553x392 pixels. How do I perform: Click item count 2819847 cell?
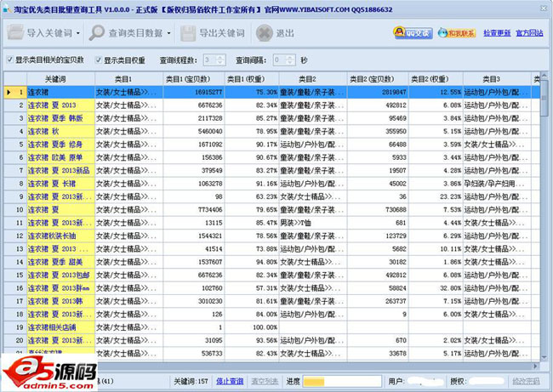tap(378, 92)
